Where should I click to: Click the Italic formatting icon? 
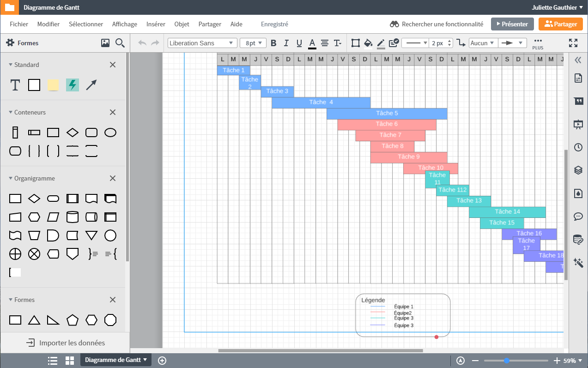286,43
